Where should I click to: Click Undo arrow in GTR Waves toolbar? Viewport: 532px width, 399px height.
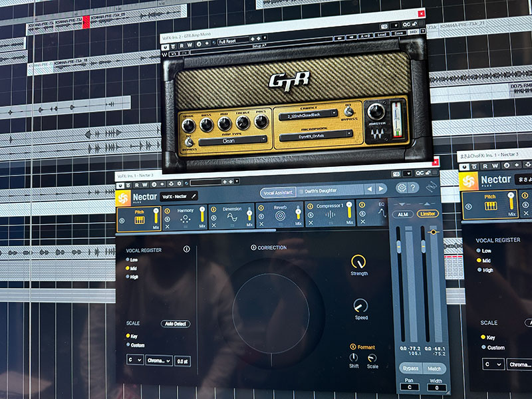coord(174,54)
